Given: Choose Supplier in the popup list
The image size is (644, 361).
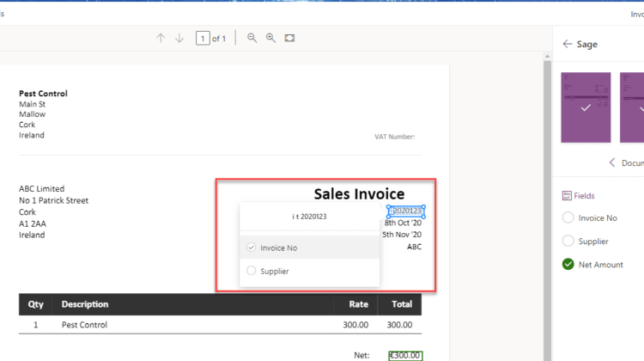Looking at the screenshot, I should [x=274, y=271].
